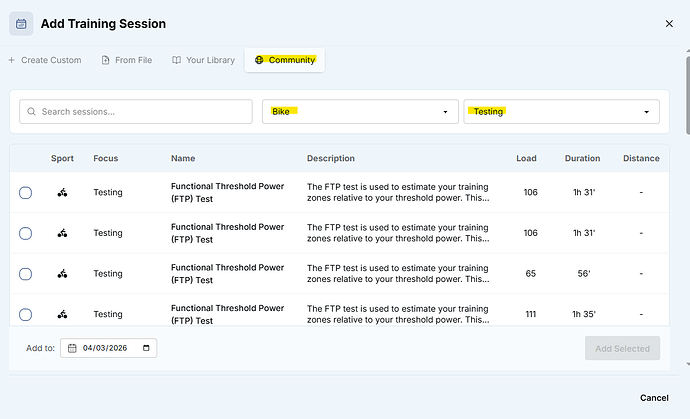This screenshot has width=690, height=419.
Task: Select the first FTP Test session radio button
Action: pyautogui.click(x=26, y=192)
